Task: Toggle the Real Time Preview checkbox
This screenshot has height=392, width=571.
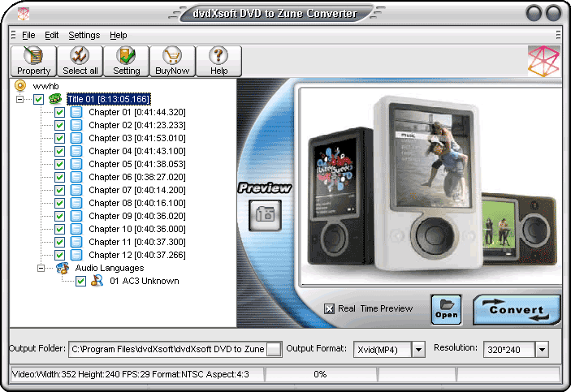Action: point(329,308)
